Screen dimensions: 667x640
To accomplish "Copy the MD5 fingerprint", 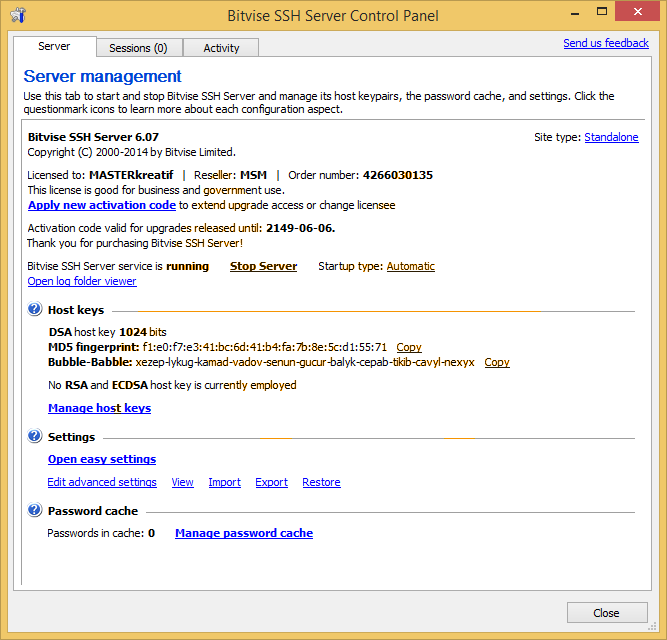I will [409, 347].
